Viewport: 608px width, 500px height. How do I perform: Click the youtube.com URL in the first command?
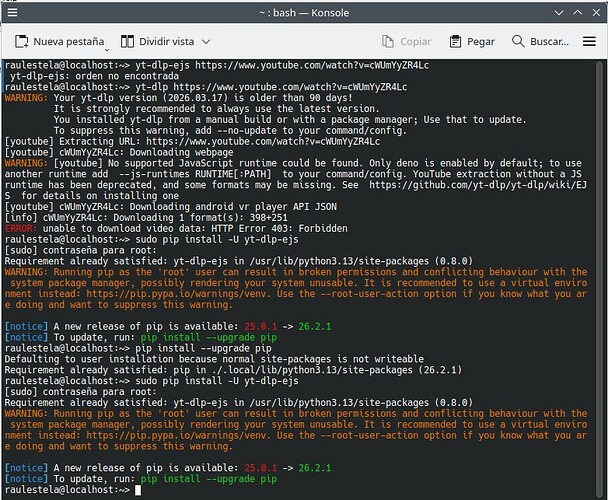tap(312, 65)
